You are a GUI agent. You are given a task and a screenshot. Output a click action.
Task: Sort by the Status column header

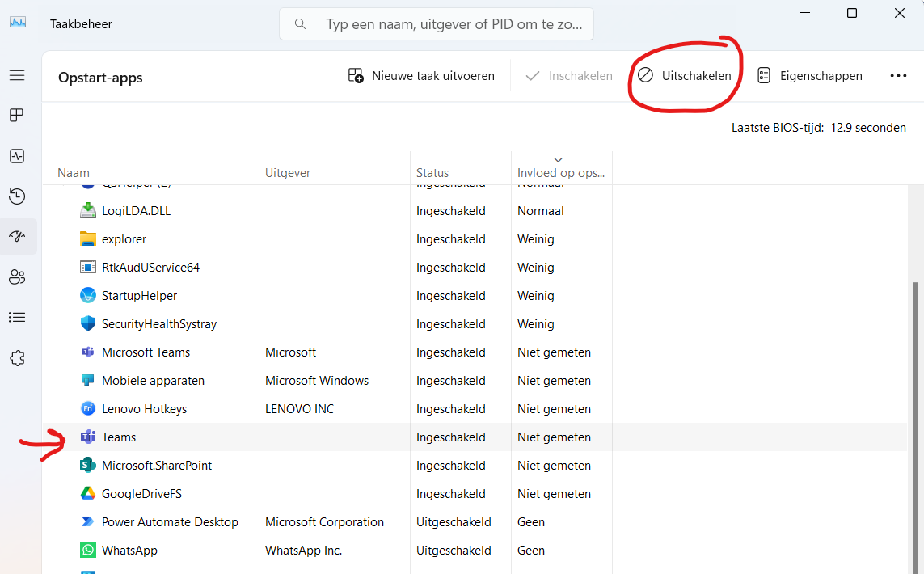[x=432, y=173]
